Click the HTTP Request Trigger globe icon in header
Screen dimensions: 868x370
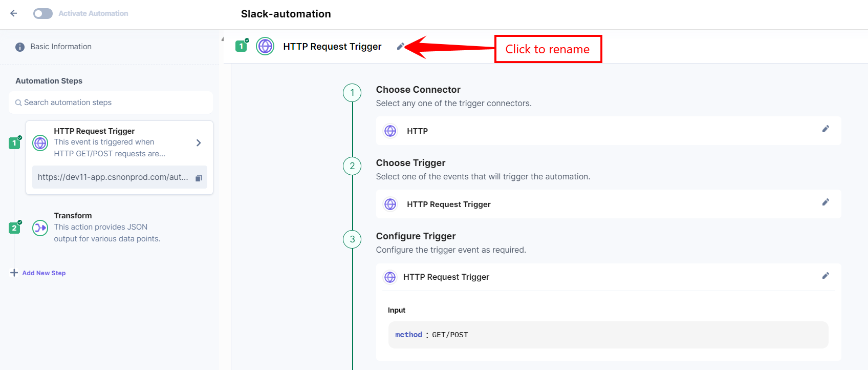tap(265, 46)
